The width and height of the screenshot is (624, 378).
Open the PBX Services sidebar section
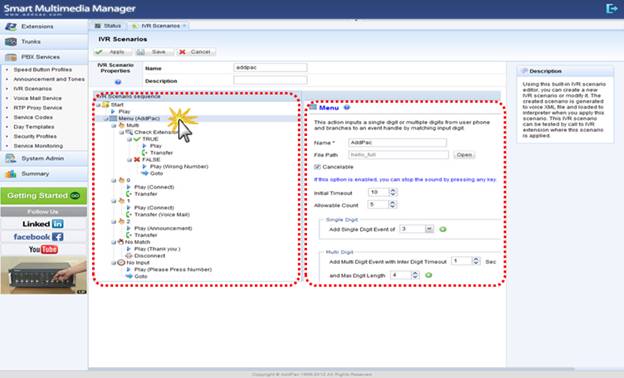pyautogui.click(x=44, y=57)
